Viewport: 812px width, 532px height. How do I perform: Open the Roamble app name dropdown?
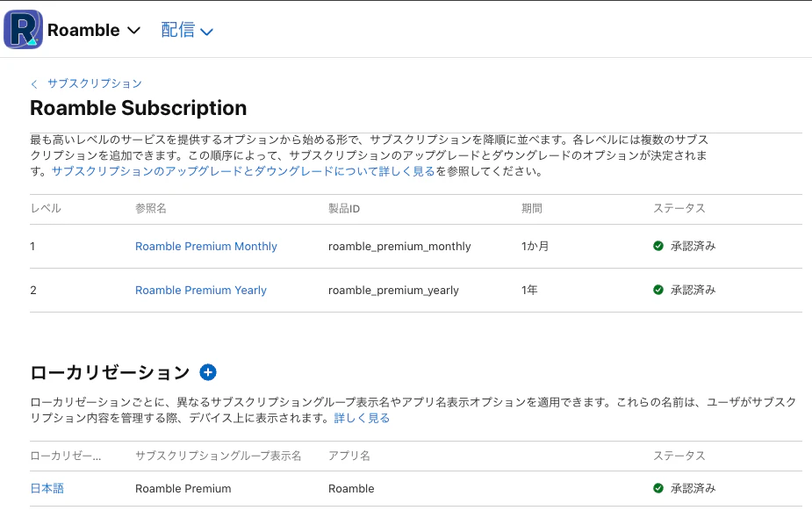coord(94,30)
